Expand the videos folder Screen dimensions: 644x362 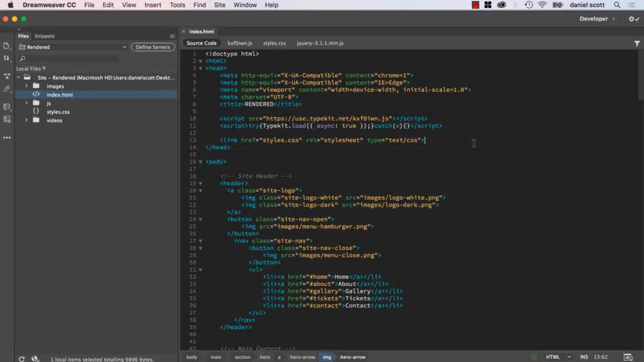click(x=26, y=120)
